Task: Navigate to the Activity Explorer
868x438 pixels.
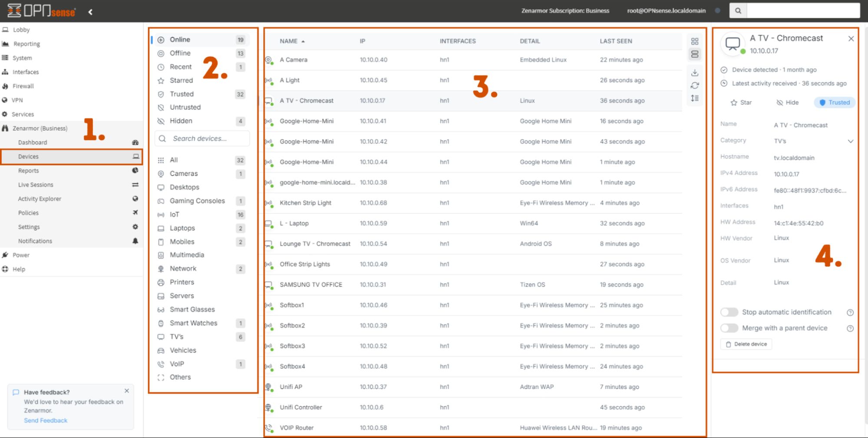Action: (40, 198)
